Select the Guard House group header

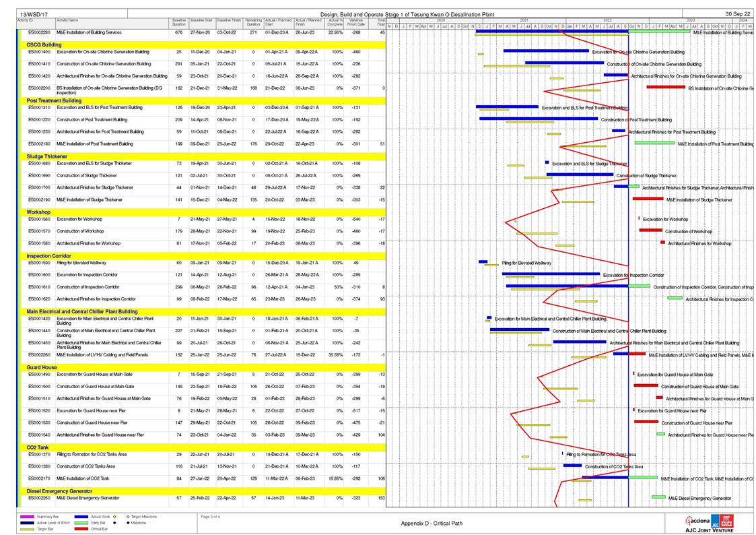[42, 367]
